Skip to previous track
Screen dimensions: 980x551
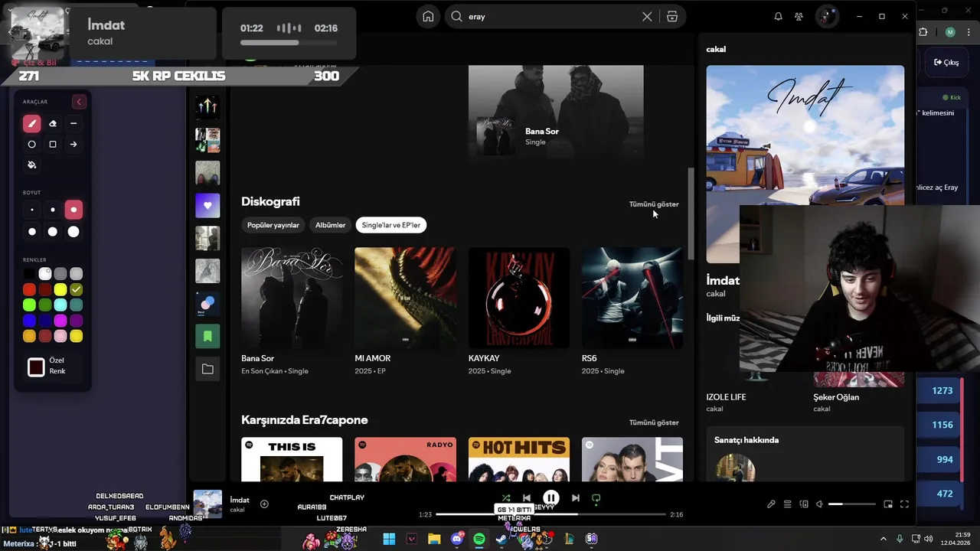[x=526, y=498]
